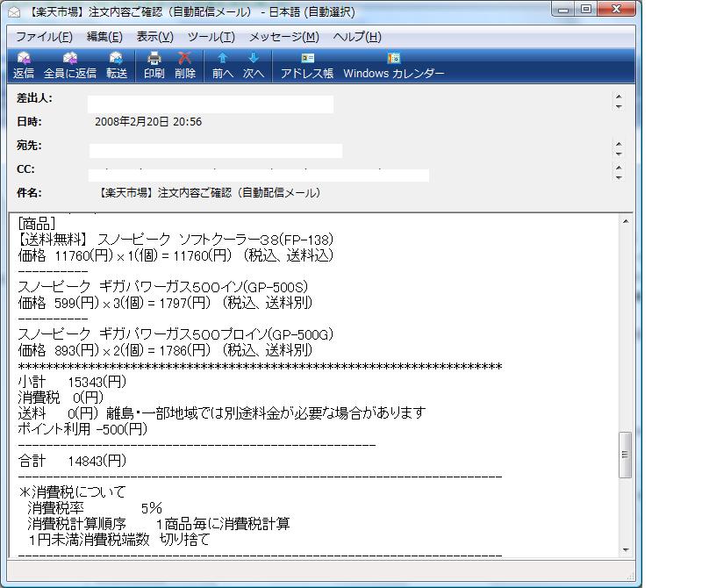This screenshot has height=588, width=702.
Task: Print the message with 印刷 icon
Action: click(154, 66)
